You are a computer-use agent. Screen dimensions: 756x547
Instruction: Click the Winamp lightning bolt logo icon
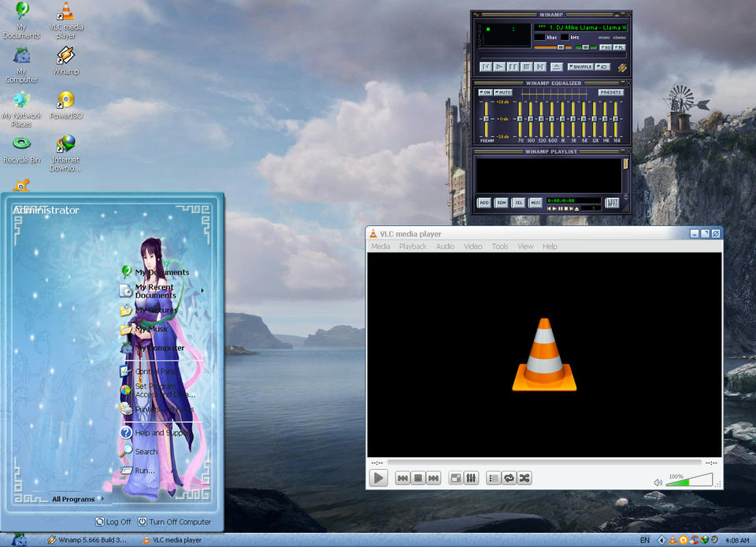pyautogui.click(x=622, y=68)
